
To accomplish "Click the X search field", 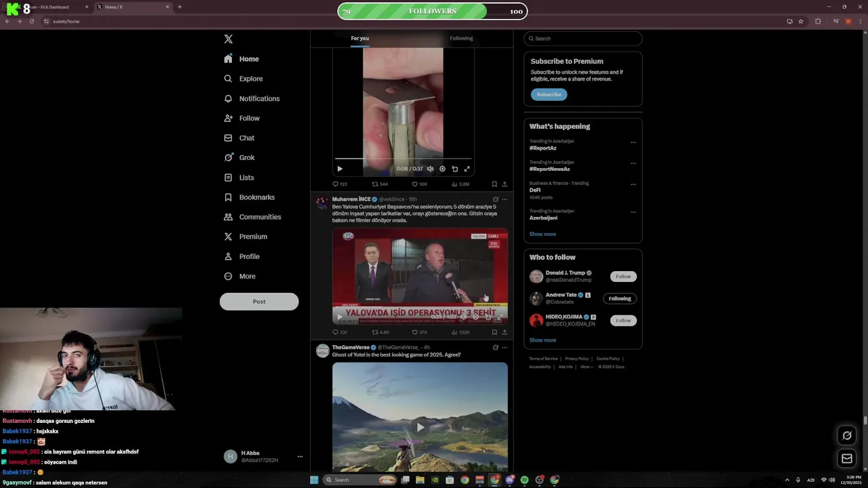I will coord(583,39).
